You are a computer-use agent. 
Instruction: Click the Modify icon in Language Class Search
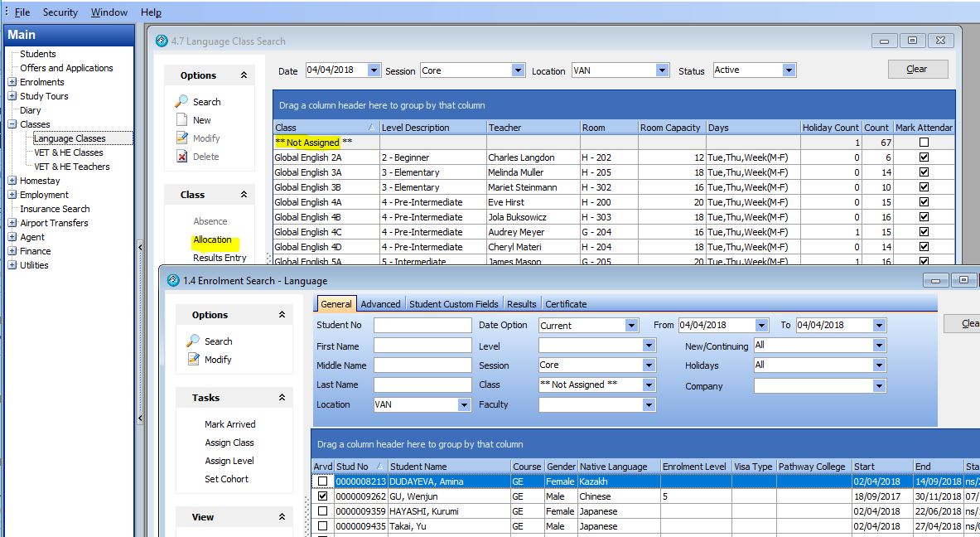[182, 138]
